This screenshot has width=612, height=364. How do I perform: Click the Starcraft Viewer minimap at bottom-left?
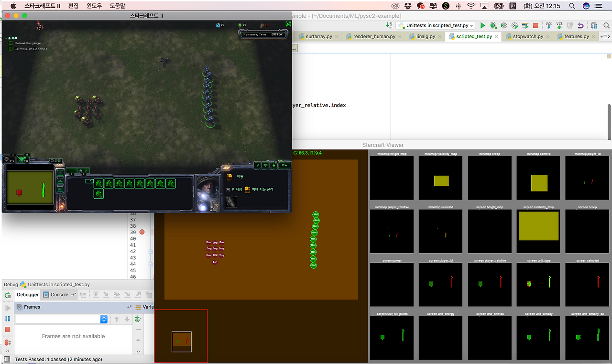[x=181, y=336]
